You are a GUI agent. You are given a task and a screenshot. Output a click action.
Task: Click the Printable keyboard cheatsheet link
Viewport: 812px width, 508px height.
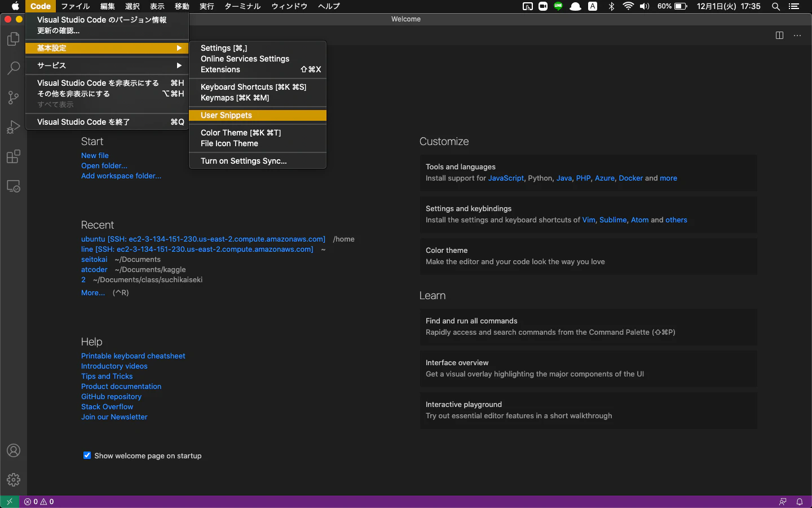click(x=133, y=356)
